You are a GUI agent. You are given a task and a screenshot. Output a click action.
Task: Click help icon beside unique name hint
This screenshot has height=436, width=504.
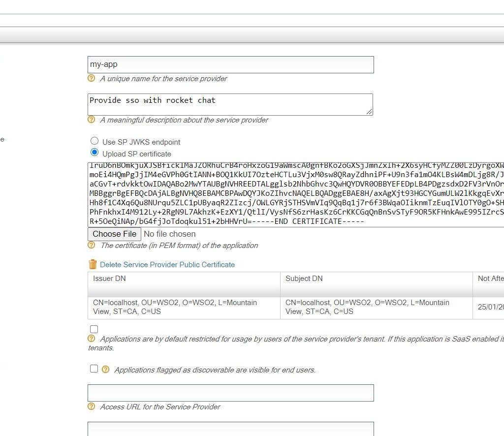[x=91, y=78]
